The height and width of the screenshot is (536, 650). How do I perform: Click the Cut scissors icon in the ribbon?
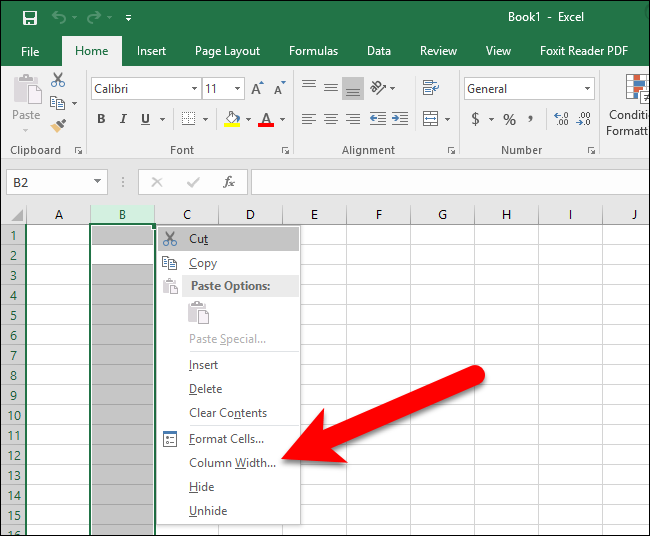(58, 80)
